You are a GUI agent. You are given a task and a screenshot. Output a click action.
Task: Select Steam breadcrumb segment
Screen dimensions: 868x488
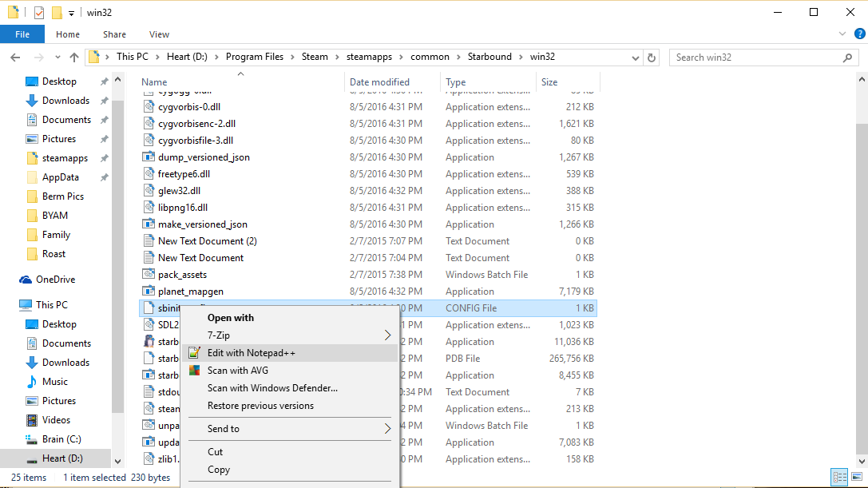(x=315, y=57)
